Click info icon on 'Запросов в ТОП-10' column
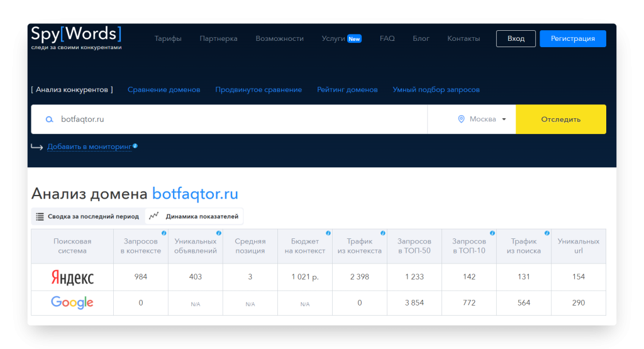The height and width of the screenshot is (349, 644). point(492,233)
